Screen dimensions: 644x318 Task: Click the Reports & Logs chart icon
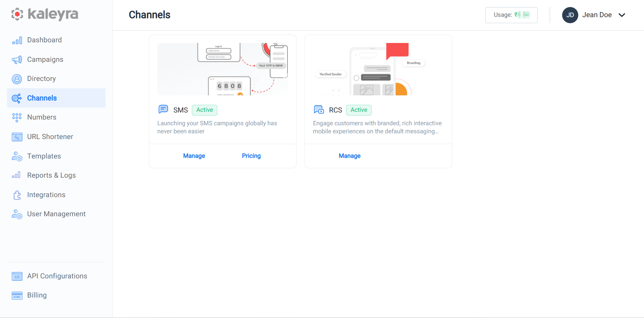point(16,175)
